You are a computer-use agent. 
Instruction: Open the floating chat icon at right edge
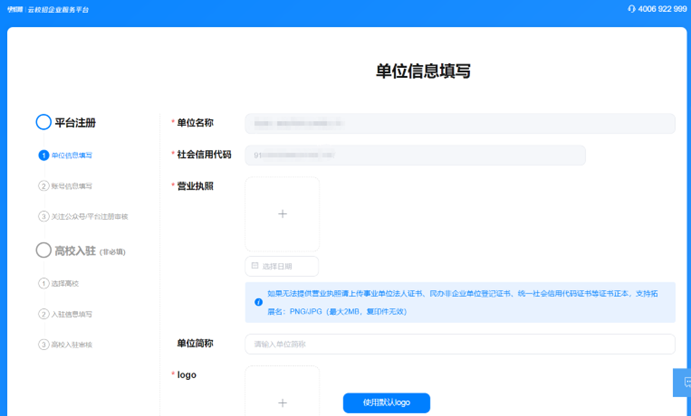pos(684,382)
